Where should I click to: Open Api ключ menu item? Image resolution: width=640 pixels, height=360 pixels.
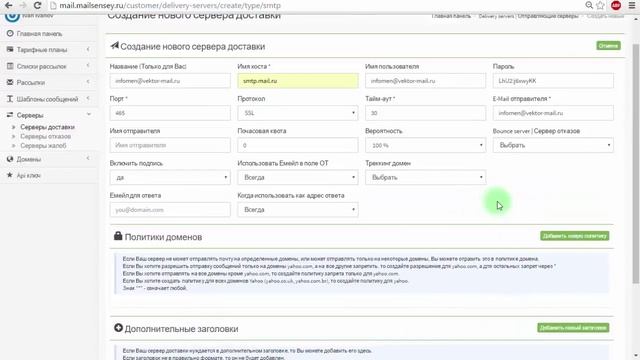click(29, 176)
